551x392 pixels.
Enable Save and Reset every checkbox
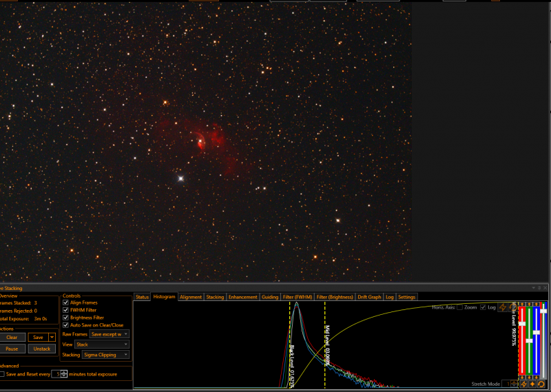pyautogui.click(x=2, y=374)
